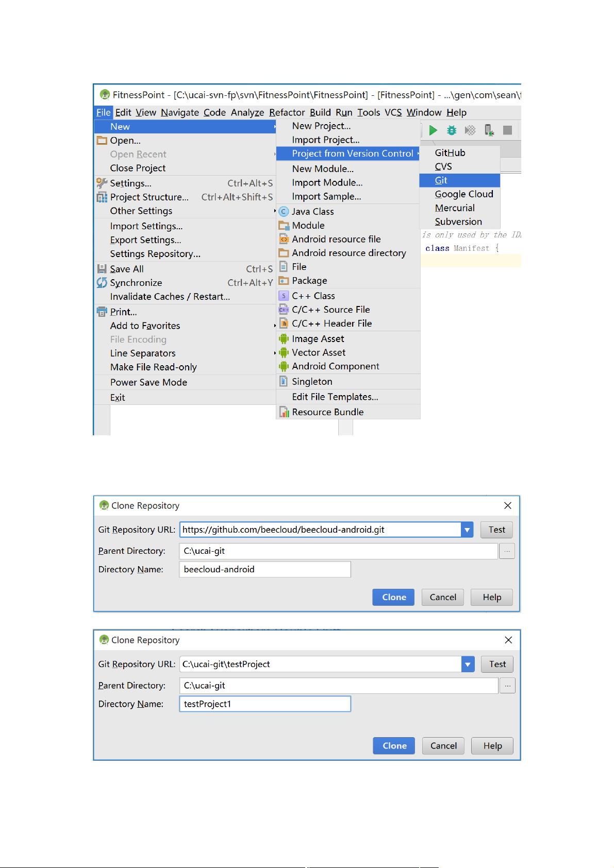This screenshot has width=614, height=868.
Task: Open the Navigate menu
Action: coord(179,112)
